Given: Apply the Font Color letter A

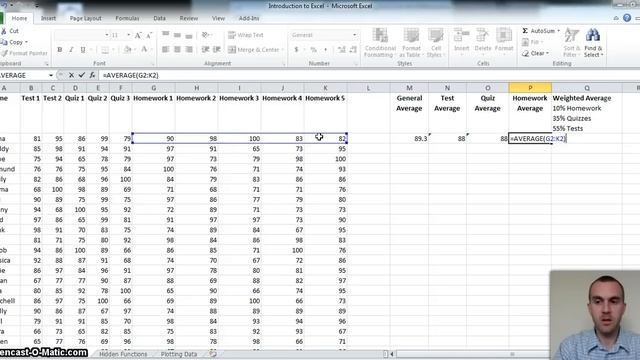Looking at the screenshot, I should point(144,50).
